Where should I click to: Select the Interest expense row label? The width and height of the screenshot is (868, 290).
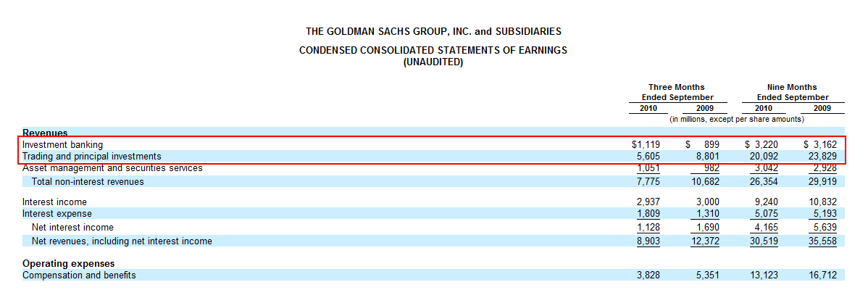tap(57, 214)
